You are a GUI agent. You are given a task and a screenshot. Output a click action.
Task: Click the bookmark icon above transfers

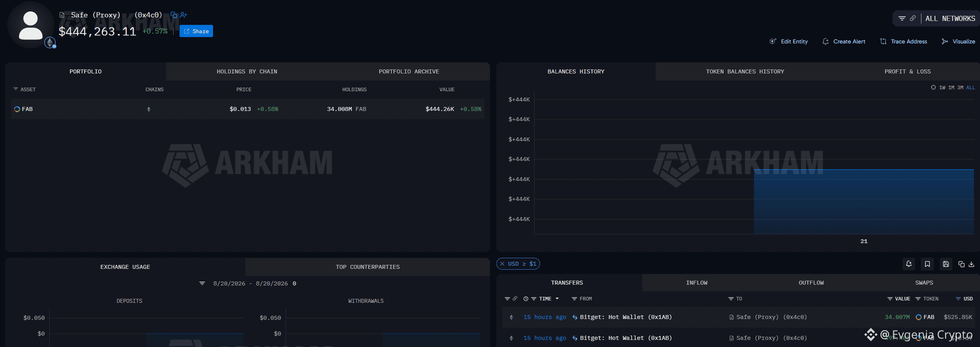927,264
